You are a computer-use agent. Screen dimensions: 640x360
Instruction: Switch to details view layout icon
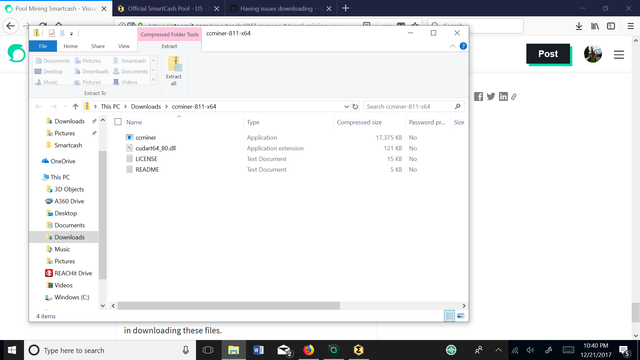(x=449, y=316)
